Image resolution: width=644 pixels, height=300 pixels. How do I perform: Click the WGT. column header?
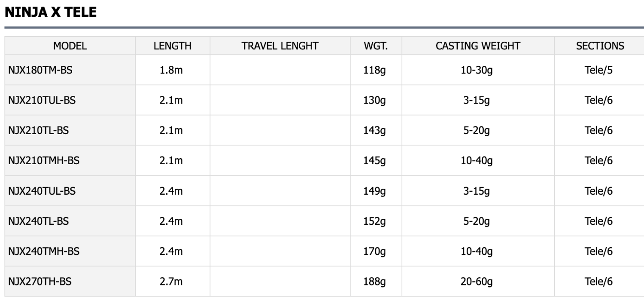click(376, 46)
